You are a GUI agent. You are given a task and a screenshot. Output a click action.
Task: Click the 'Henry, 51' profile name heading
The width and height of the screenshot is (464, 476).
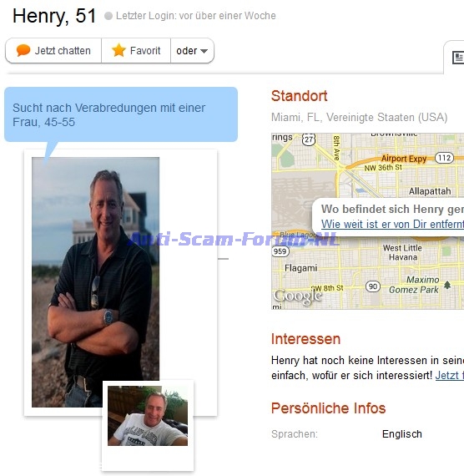click(x=54, y=16)
